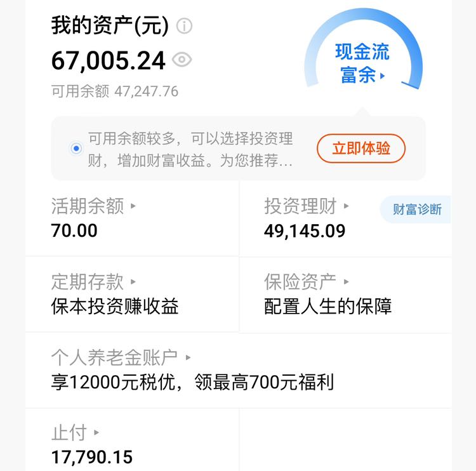Open 保本投资赚收益 link
The image size is (476, 471).
[x=115, y=307]
